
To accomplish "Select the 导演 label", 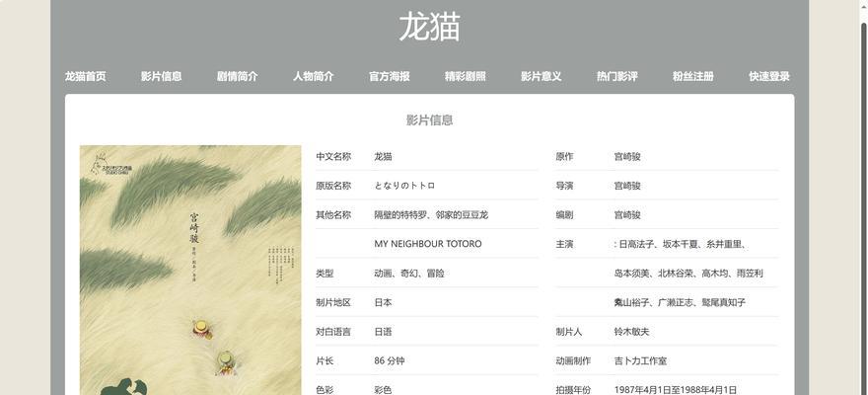I will point(564,186).
